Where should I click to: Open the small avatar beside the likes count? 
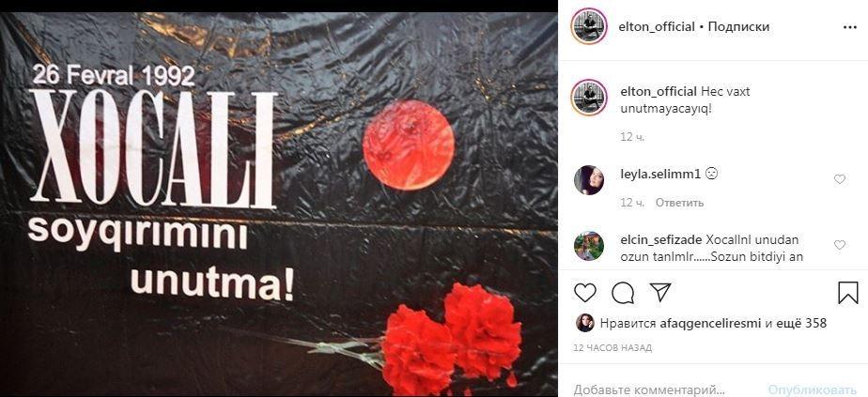584,323
